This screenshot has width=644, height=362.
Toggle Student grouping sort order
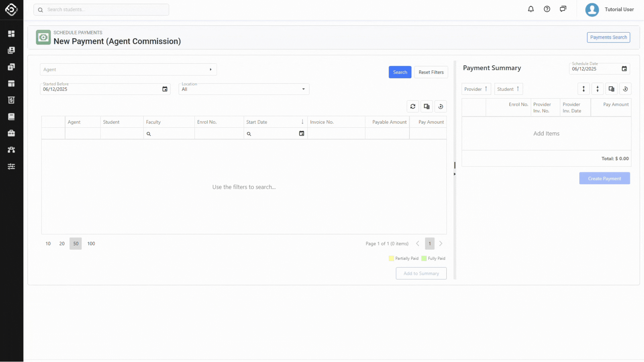(508, 89)
